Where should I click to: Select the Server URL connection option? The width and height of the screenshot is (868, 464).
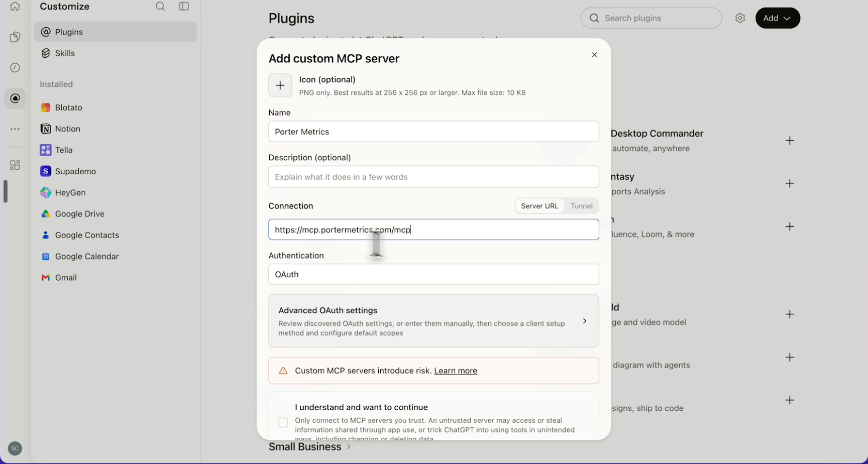click(539, 206)
